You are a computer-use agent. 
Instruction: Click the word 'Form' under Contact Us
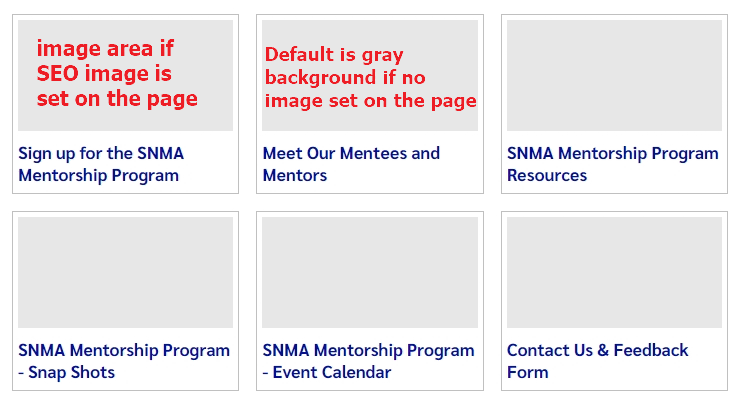tap(528, 373)
